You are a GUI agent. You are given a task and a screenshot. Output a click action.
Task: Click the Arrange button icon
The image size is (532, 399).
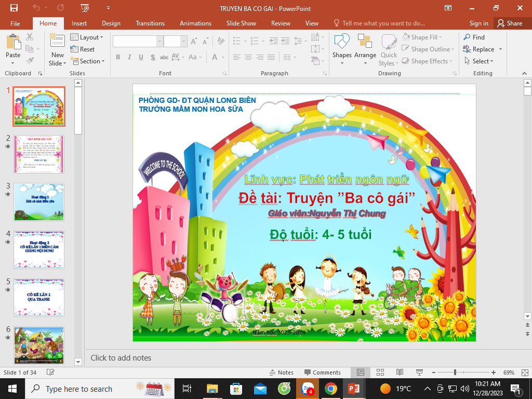[365, 42]
